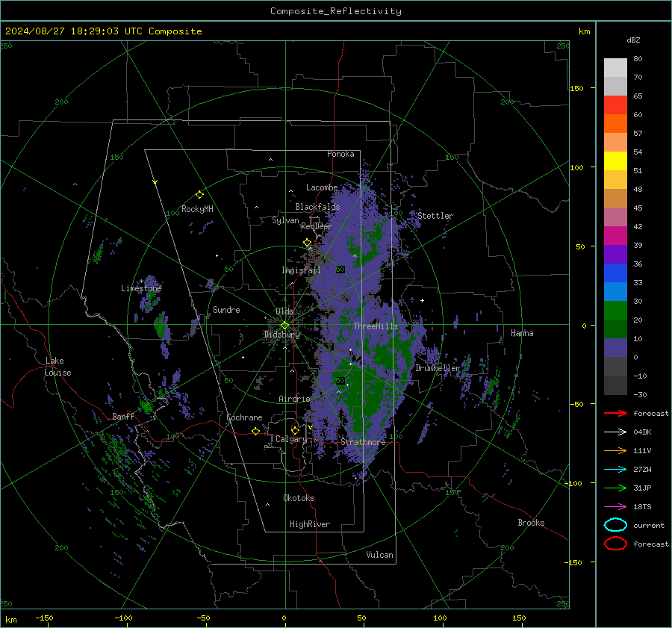Click the yellow diamond marker near RockyMH
The image size is (672, 628).
pyautogui.click(x=199, y=195)
